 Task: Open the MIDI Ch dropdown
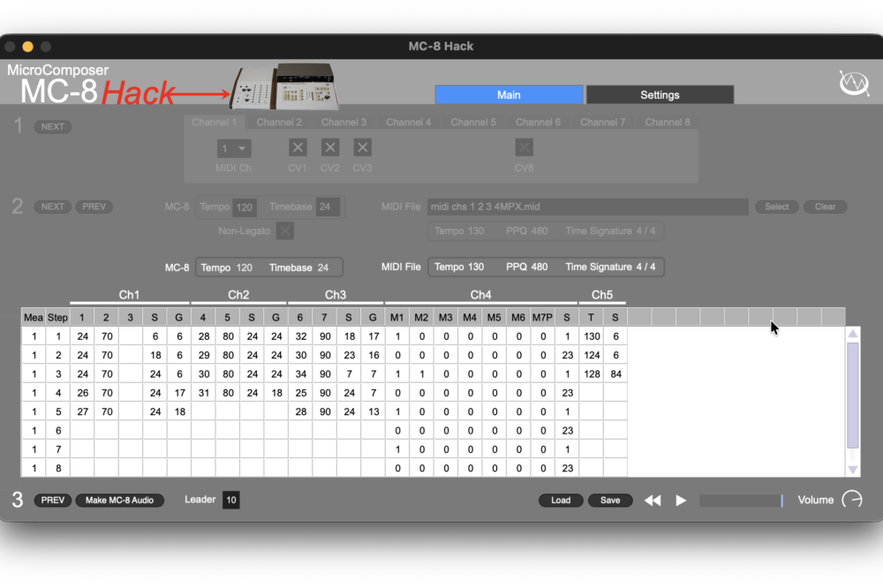point(234,148)
